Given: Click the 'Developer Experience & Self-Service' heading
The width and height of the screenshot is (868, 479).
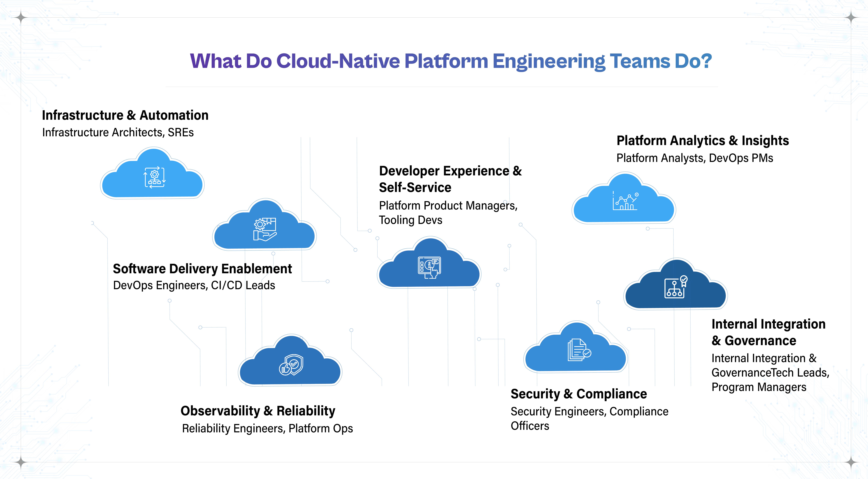Looking at the screenshot, I should [x=450, y=179].
